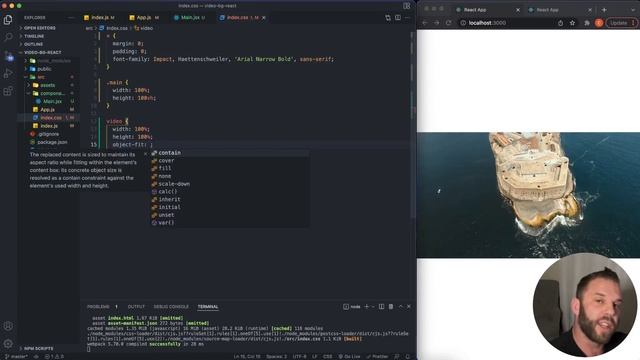The height and width of the screenshot is (360, 640).
Task: Open the Accounts menu icon
Action: point(8,326)
